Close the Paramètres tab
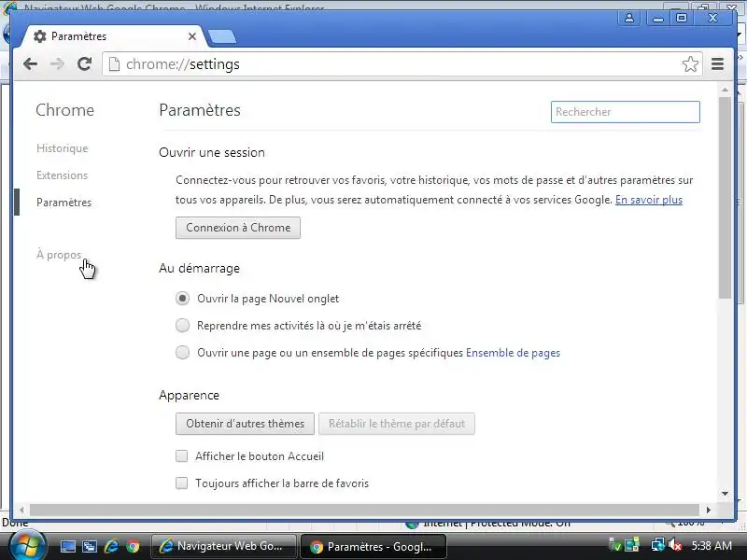Screen dimensions: 747x560 192,36
